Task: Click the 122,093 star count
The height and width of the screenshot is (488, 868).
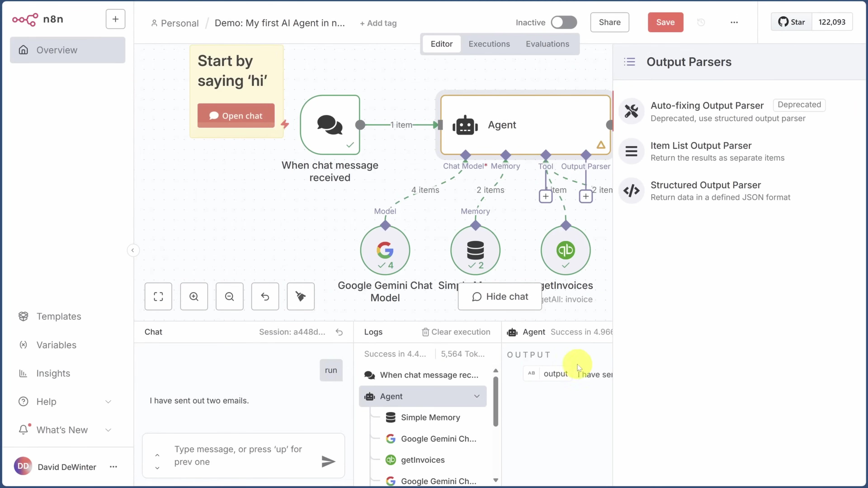Action: coord(832,22)
